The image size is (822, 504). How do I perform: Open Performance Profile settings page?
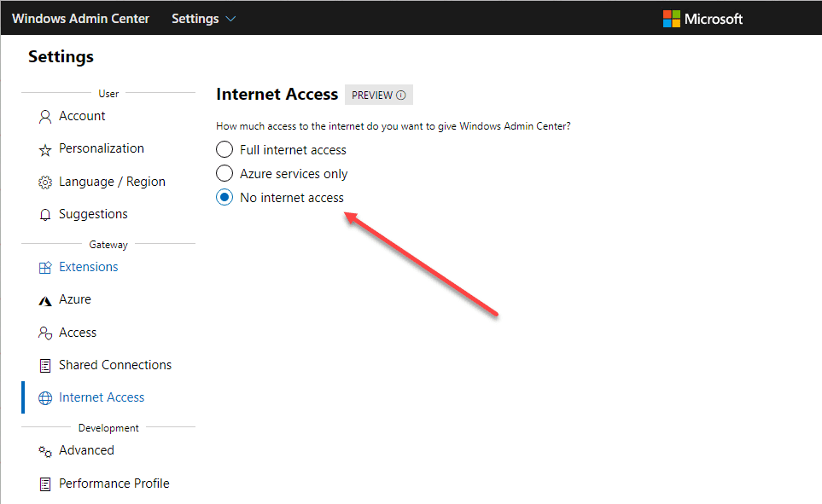click(114, 484)
